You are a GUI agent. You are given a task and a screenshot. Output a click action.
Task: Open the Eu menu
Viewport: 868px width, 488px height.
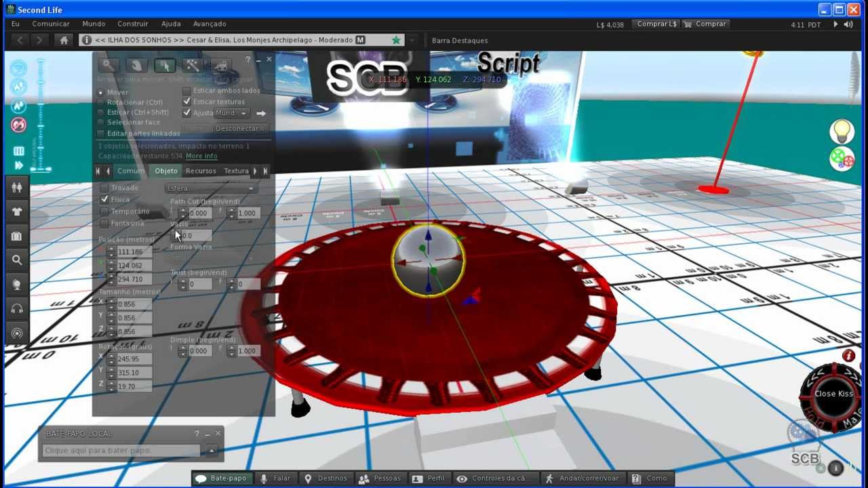[16, 24]
